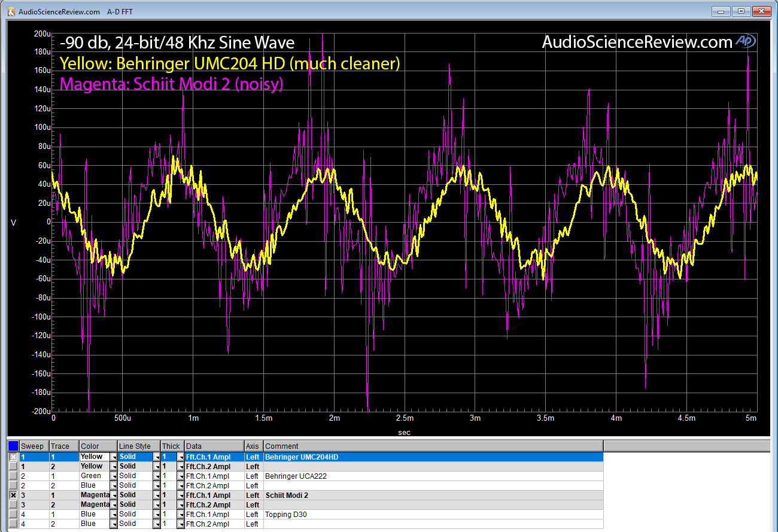The height and width of the screenshot is (532, 778).
Task: Click the Magenta Schiit Modi 2 graph annotation
Action: pyautogui.click(x=172, y=84)
